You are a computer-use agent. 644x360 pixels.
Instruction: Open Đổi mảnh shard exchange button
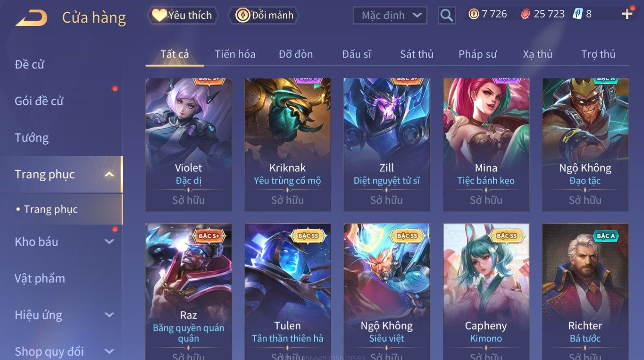pos(264,15)
